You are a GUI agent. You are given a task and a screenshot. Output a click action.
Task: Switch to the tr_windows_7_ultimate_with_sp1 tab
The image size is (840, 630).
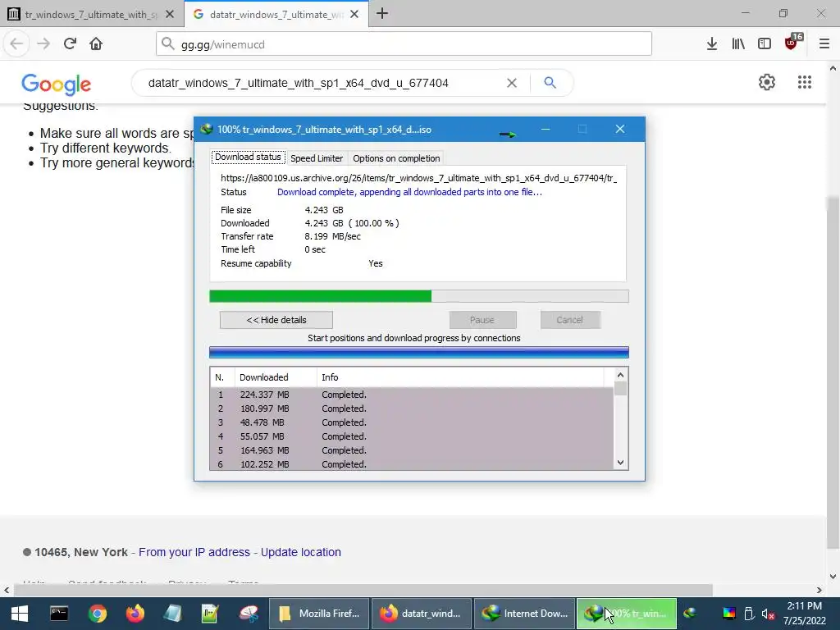tap(91, 15)
